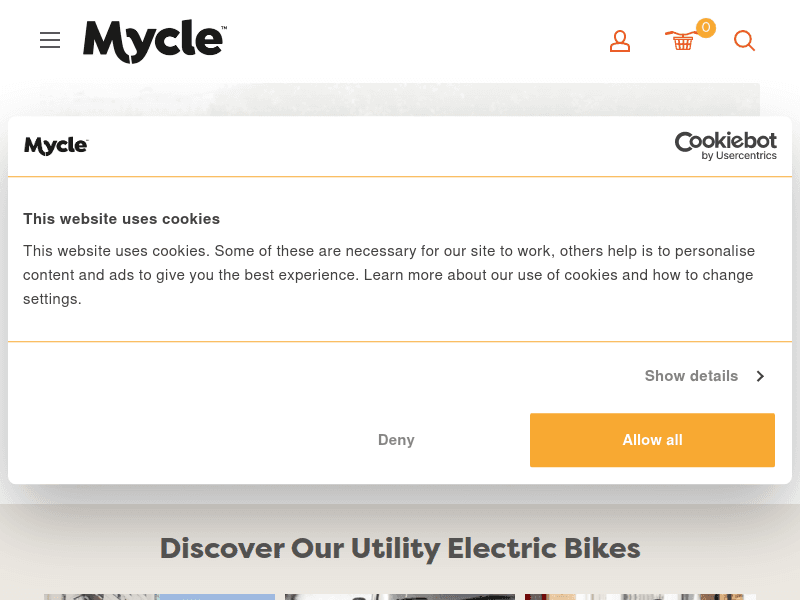Open the hamburger menu to reveal navigation
Image resolution: width=800 pixels, height=600 pixels.
point(50,40)
